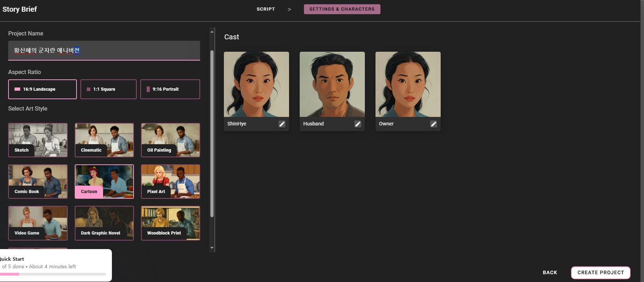Go to the Script step tab
Screen dimensions: 644x282
[266, 9]
